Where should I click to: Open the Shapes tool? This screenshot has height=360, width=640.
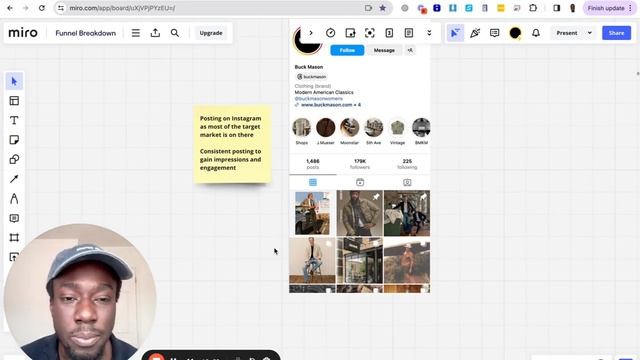click(14, 159)
